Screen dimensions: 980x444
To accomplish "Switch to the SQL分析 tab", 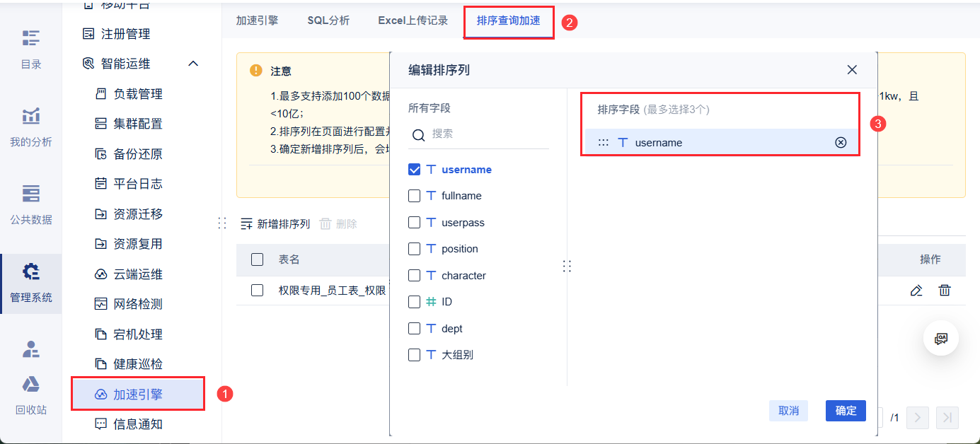I will (328, 21).
